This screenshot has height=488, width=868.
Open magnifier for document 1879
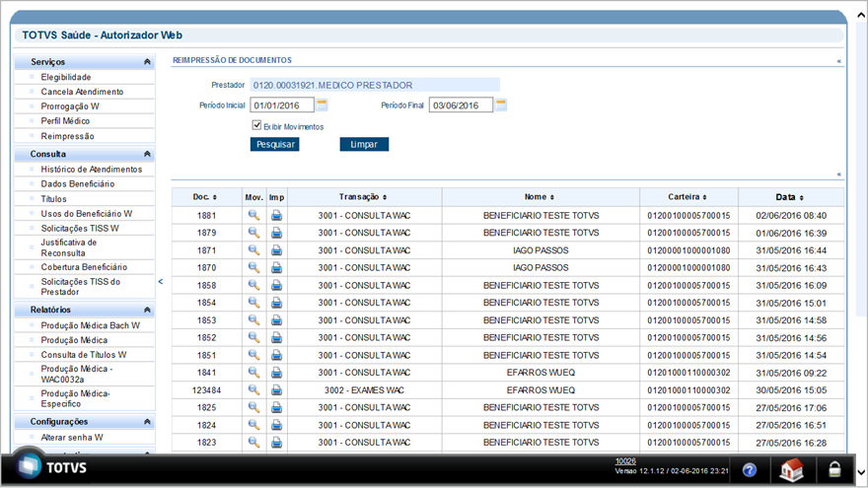253,233
